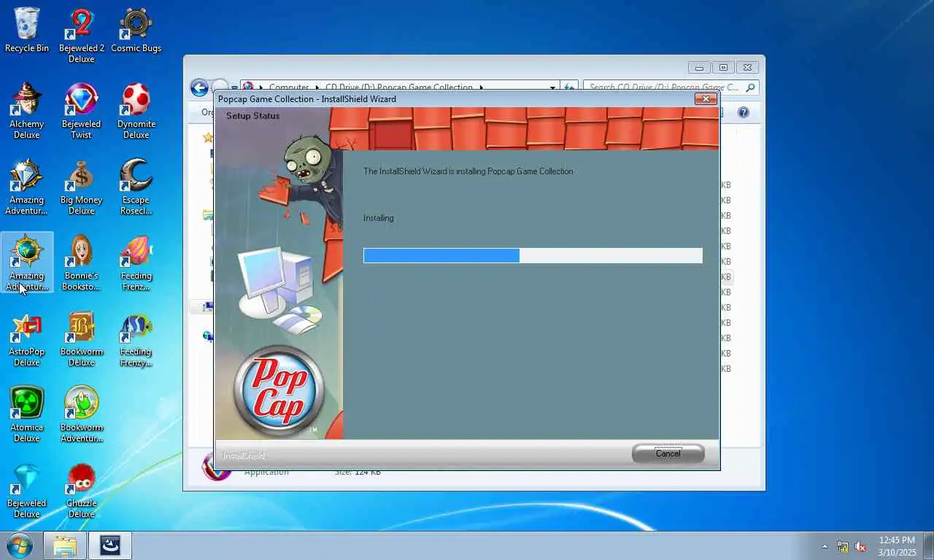Open the Windows Start menu
This screenshot has width=934, height=560.
point(20,545)
